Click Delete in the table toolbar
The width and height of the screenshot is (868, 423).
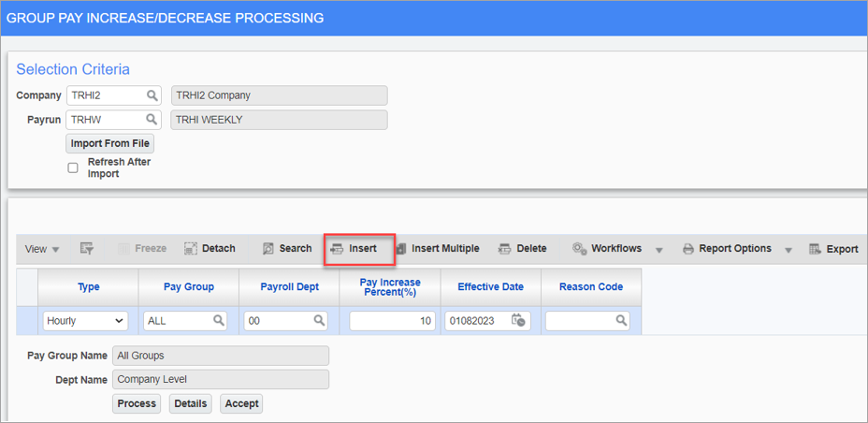523,249
